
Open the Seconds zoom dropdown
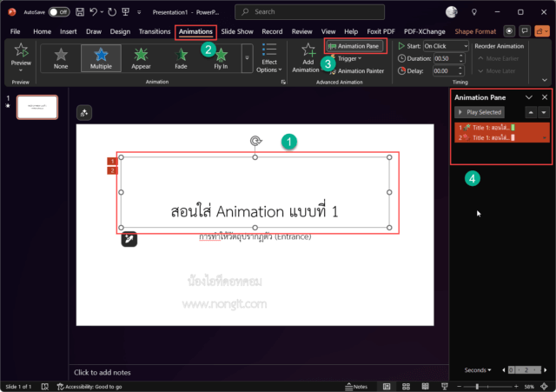click(478, 370)
